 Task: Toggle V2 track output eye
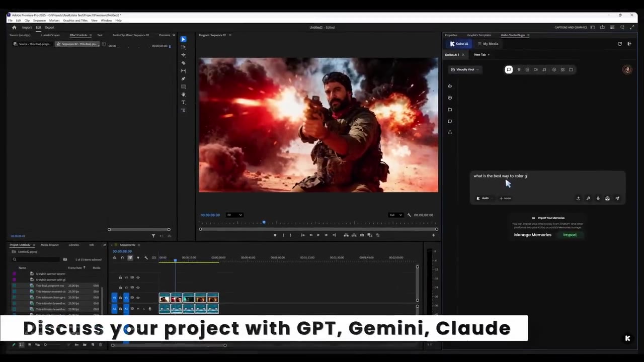click(138, 288)
